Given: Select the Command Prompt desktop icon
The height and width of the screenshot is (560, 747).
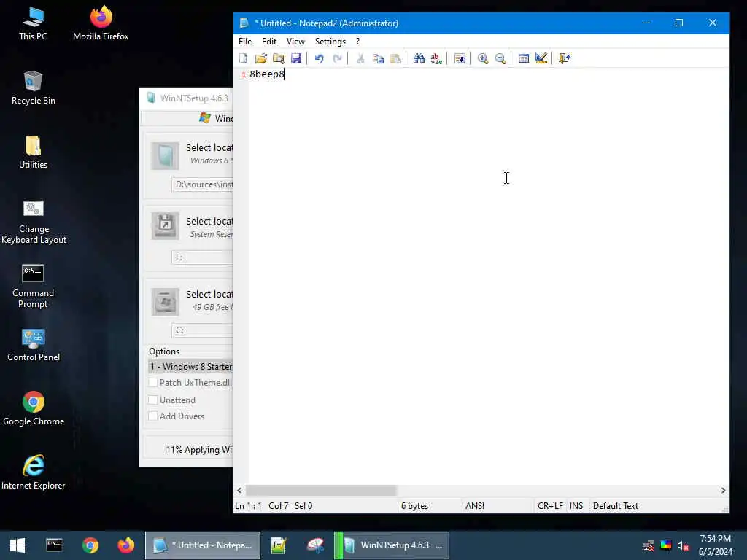Looking at the screenshot, I should [x=33, y=286].
